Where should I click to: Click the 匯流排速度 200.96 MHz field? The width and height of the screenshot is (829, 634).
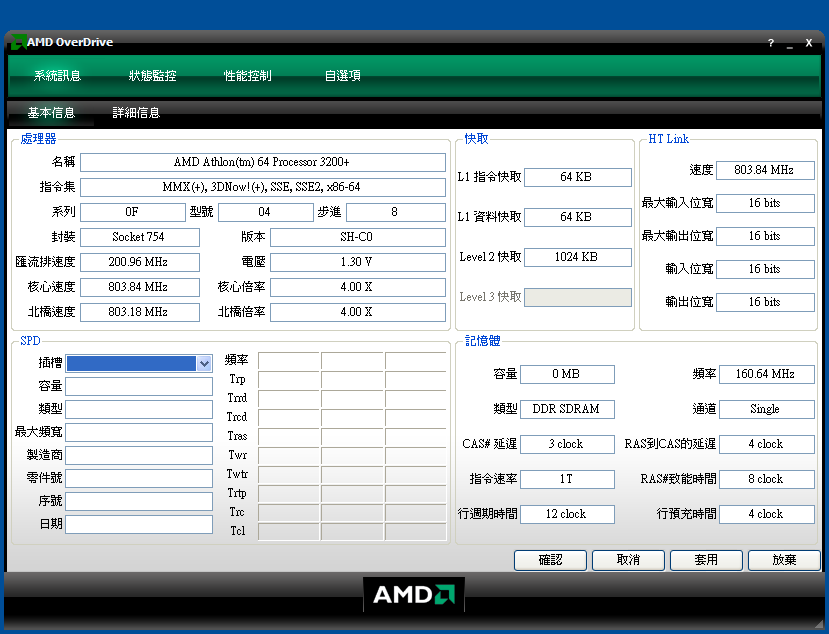point(140,262)
